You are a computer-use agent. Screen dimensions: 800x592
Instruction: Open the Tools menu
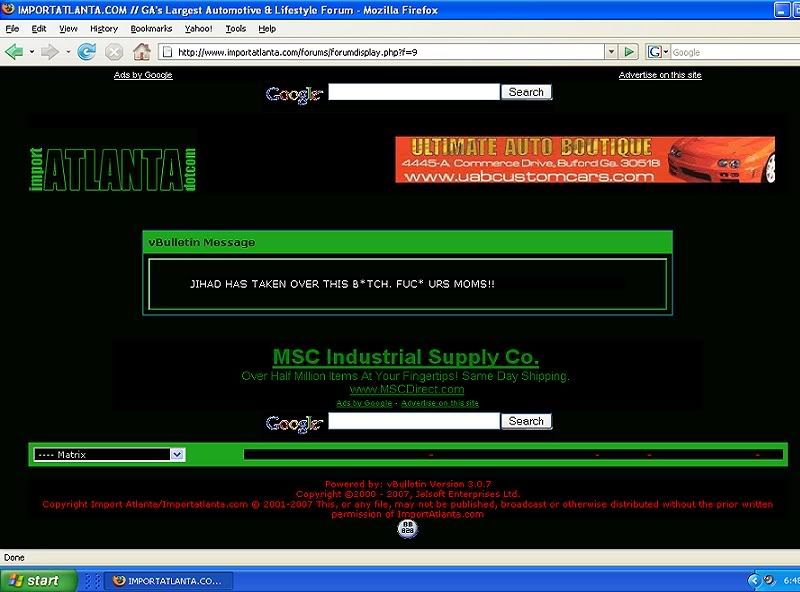pos(235,29)
